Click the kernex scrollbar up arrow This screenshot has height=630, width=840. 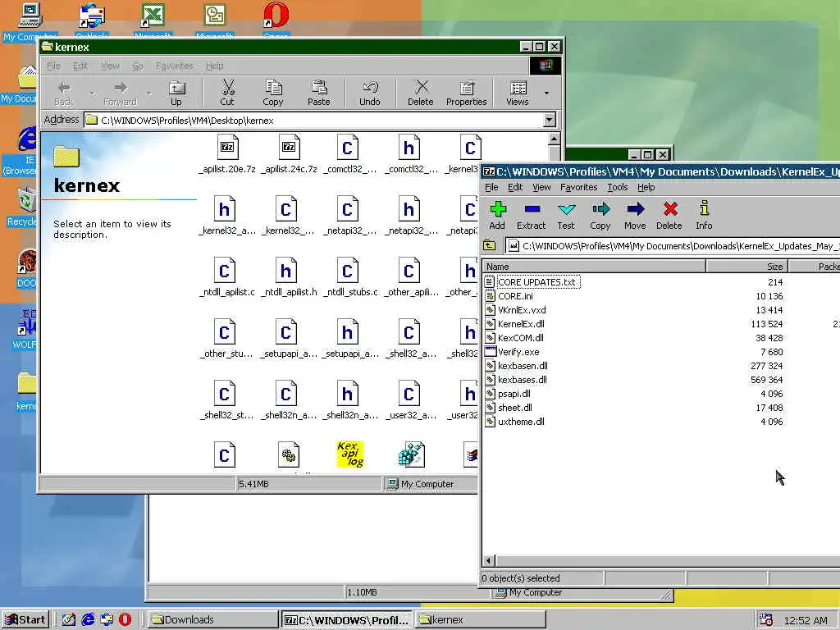tap(554, 139)
